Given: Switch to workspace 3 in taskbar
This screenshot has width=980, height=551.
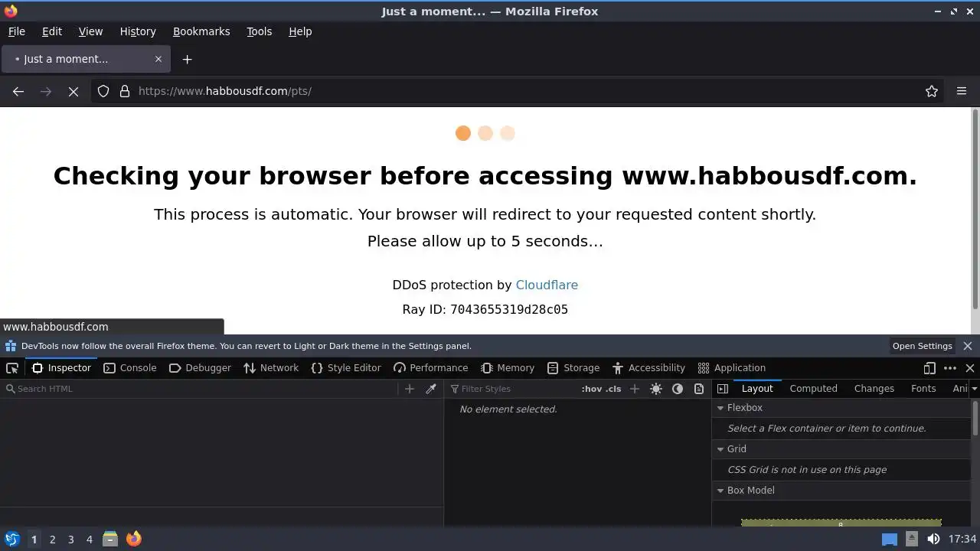Looking at the screenshot, I should [70, 540].
